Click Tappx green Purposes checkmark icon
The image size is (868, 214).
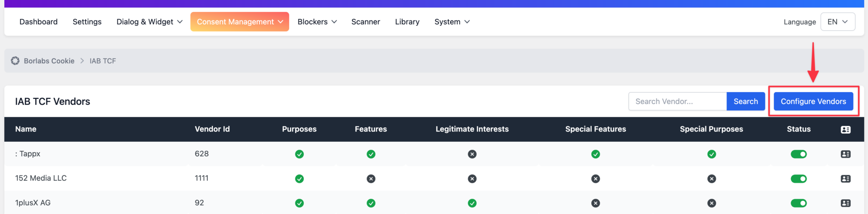(299, 154)
